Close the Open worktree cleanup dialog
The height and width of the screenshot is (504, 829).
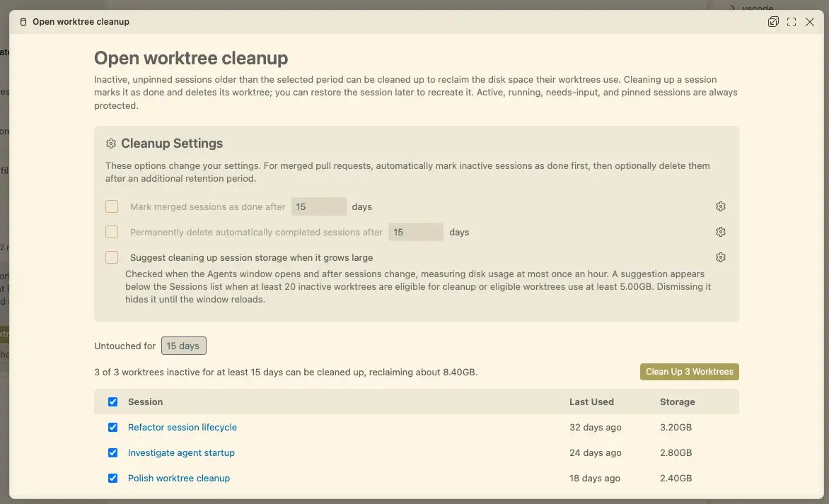810,22
